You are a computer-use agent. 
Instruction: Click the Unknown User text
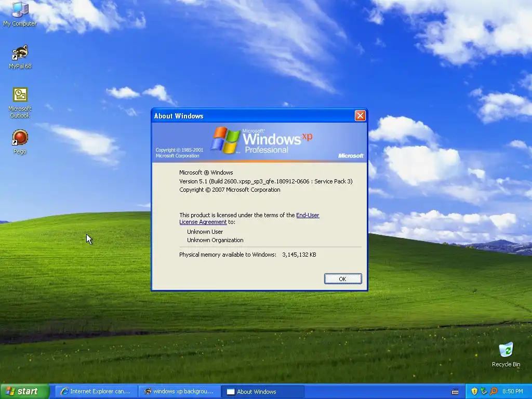pyautogui.click(x=205, y=232)
